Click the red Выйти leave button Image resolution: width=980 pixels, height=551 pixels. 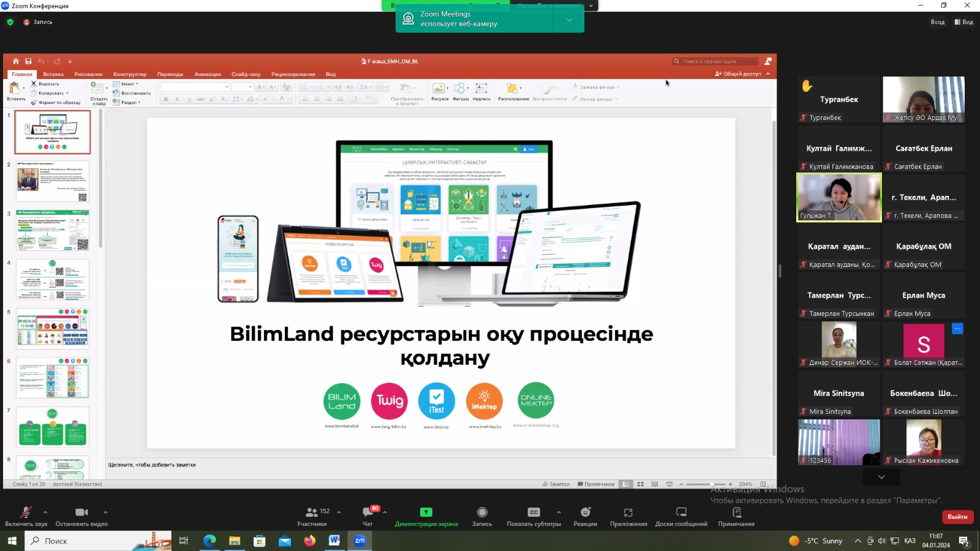coord(957,517)
